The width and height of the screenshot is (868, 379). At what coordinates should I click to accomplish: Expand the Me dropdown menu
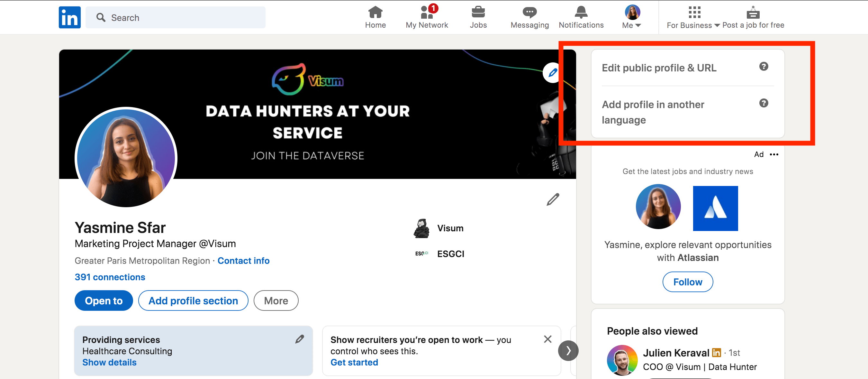632,17
